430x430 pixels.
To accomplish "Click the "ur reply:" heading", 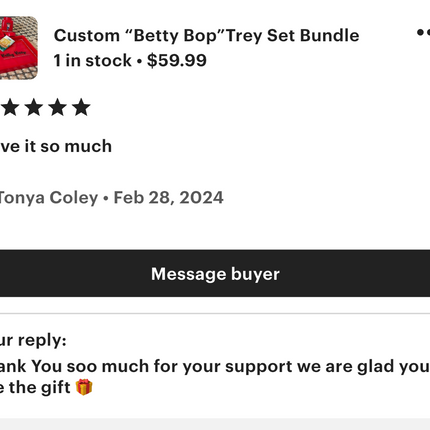I will click(x=33, y=340).
